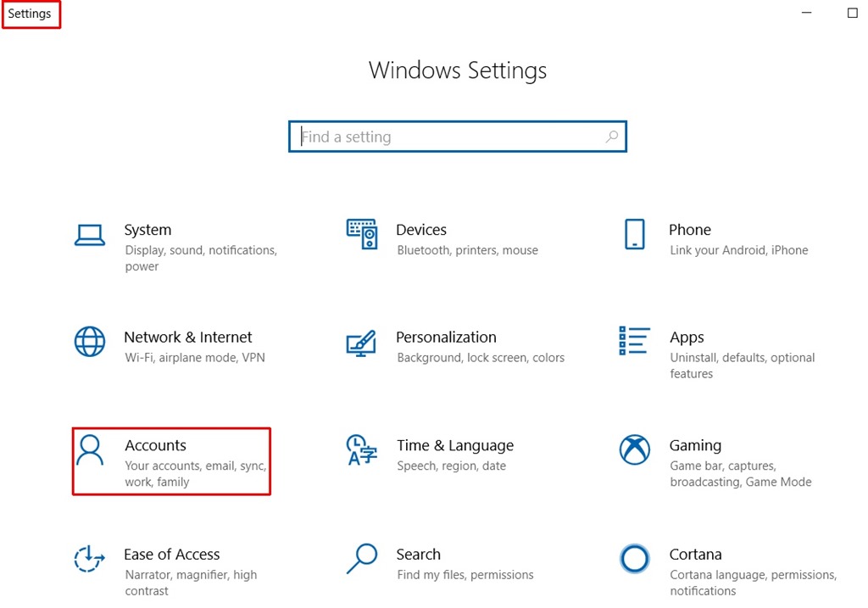Open the System settings label
The image size is (868, 608).
[147, 230]
